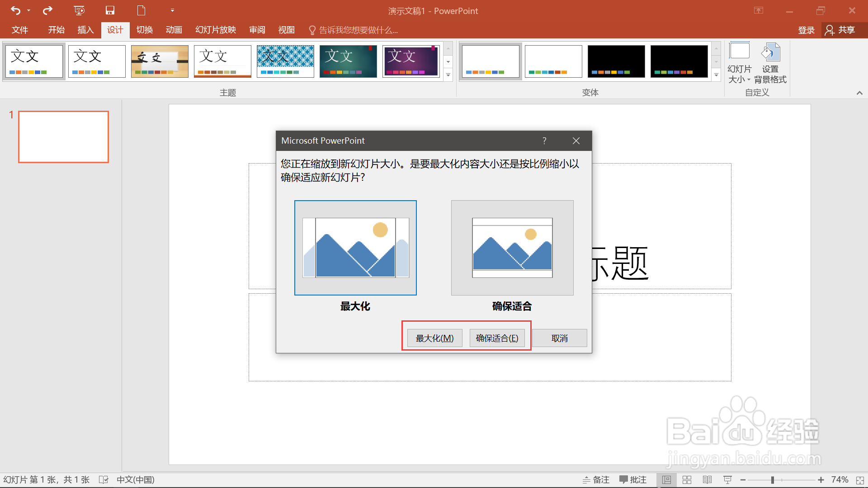The height and width of the screenshot is (488, 868).
Task: Expand the themes gallery More arrow
Action: tap(448, 75)
